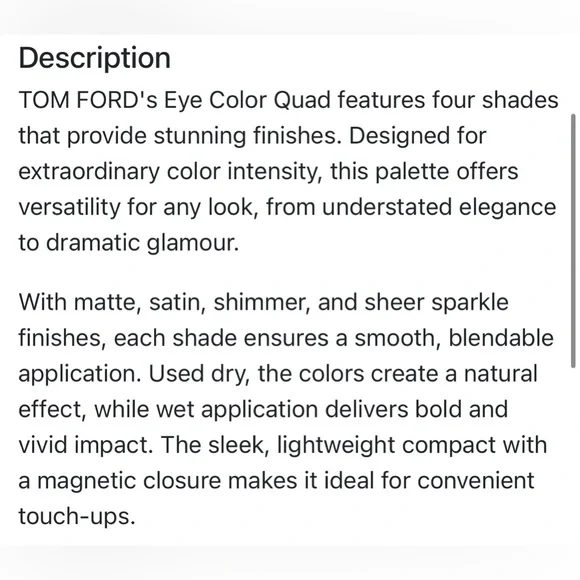This screenshot has width=580, height=580.
Task: Click the Description heading
Action: pos(95,58)
